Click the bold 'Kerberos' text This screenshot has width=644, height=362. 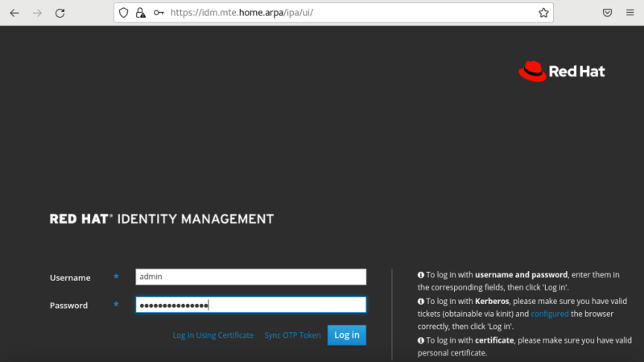point(492,301)
